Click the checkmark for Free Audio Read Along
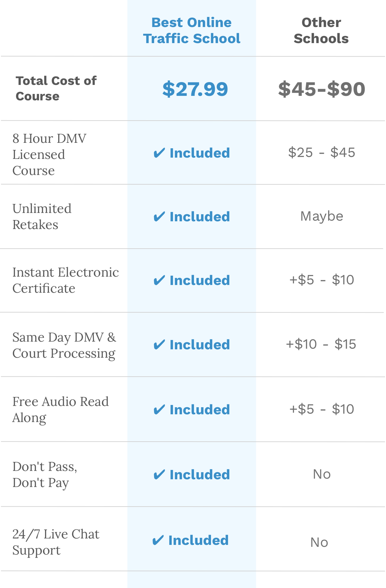 click(x=159, y=410)
